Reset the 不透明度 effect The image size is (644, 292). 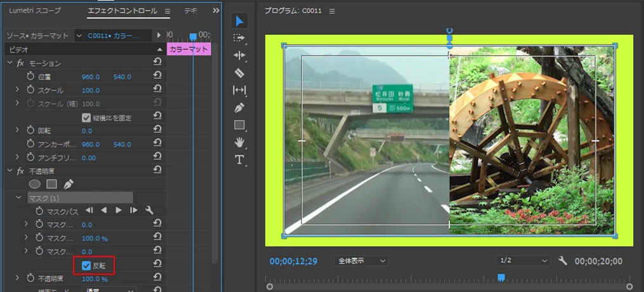pyautogui.click(x=157, y=170)
